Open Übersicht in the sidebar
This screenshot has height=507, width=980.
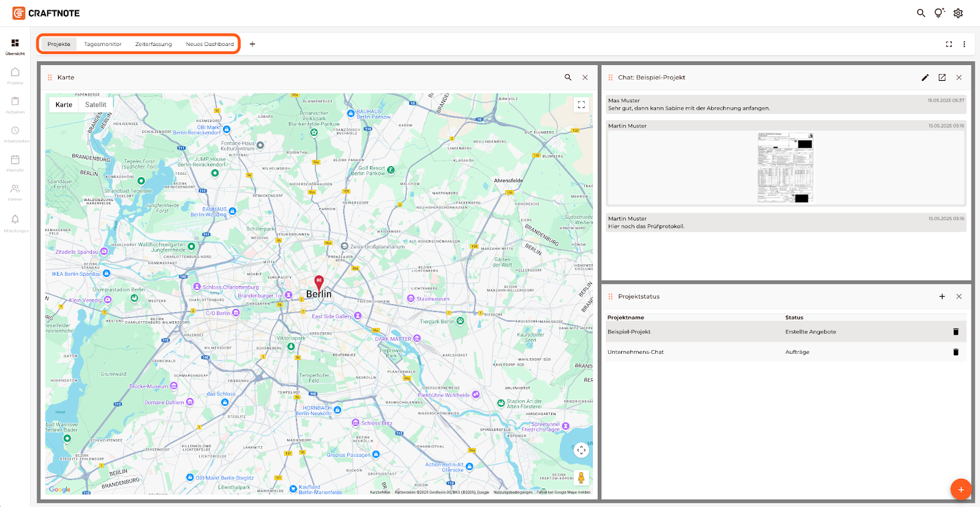point(15,47)
